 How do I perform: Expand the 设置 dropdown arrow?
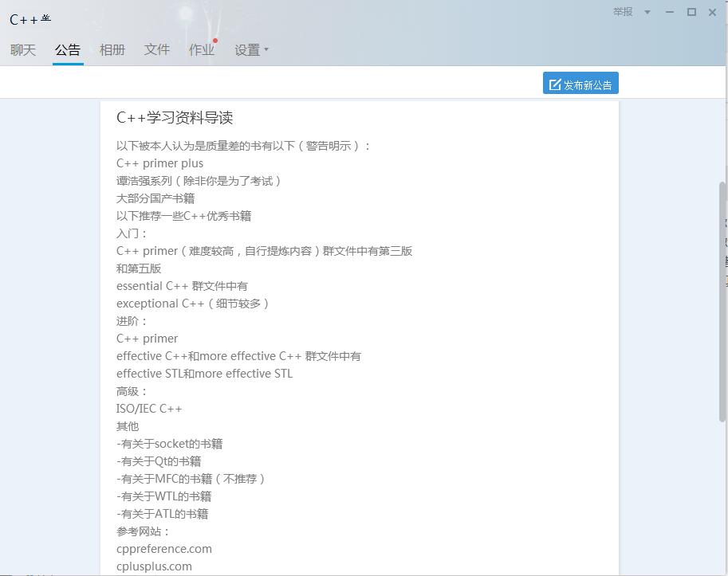(x=266, y=49)
